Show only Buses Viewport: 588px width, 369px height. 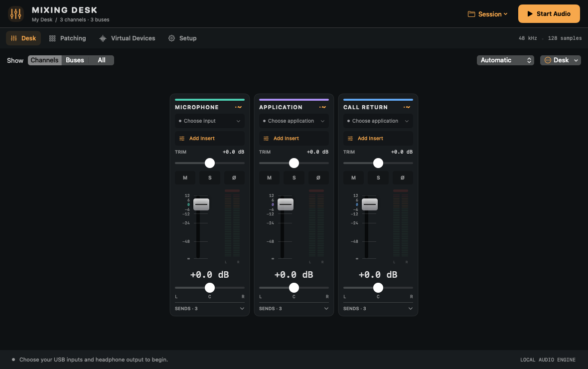click(75, 60)
